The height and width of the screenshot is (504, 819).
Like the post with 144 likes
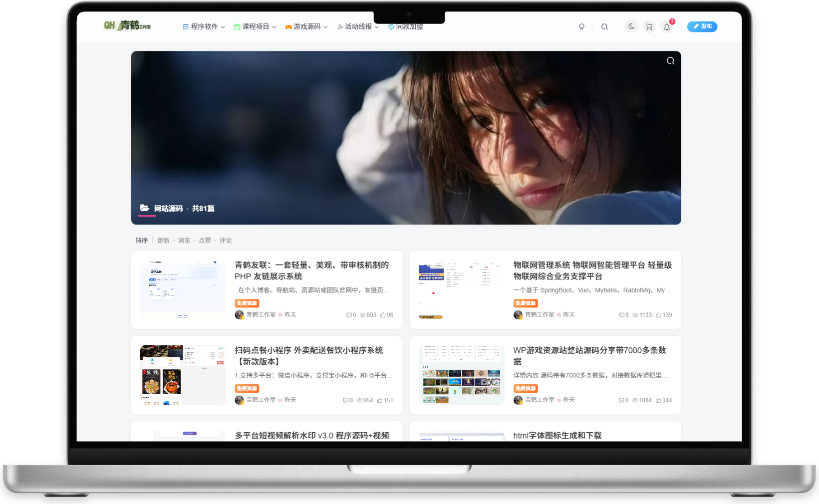[659, 401]
